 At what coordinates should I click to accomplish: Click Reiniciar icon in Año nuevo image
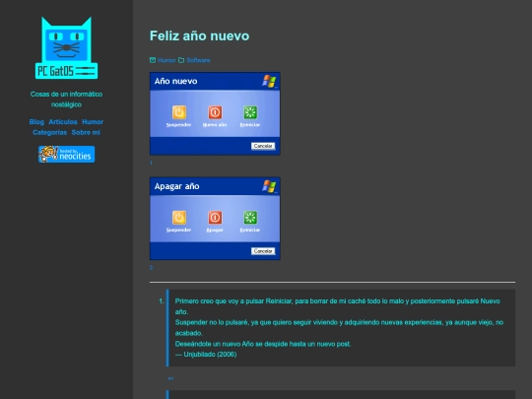pyautogui.click(x=250, y=112)
